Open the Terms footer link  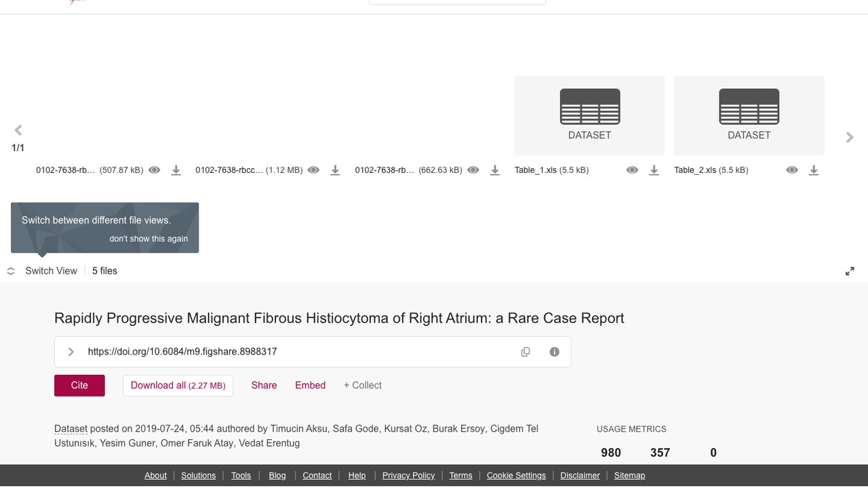click(460, 476)
